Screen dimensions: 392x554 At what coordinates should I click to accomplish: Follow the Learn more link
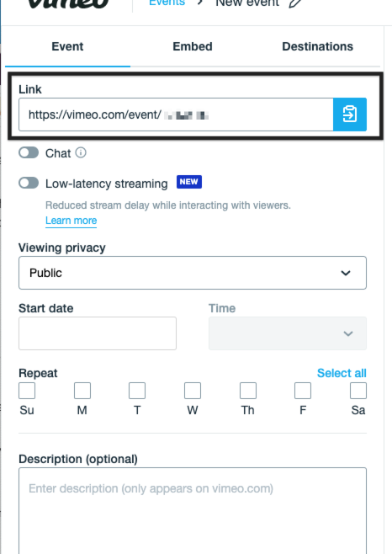tap(71, 221)
